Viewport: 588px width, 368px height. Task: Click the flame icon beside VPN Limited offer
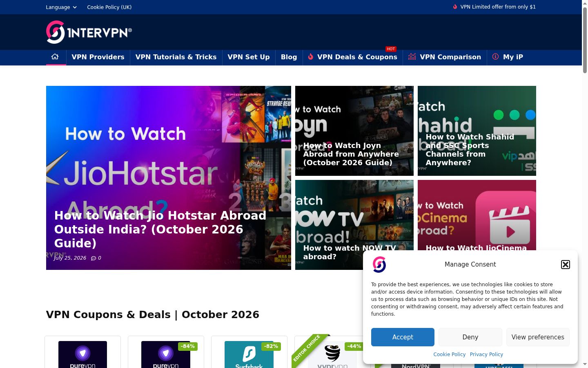455,7
